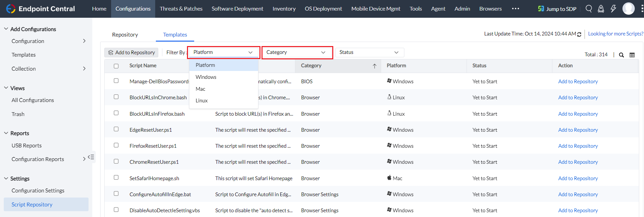This screenshot has height=217, width=644.
Task: Follow the Looking for more Scripts link
Action: coord(615,34)
